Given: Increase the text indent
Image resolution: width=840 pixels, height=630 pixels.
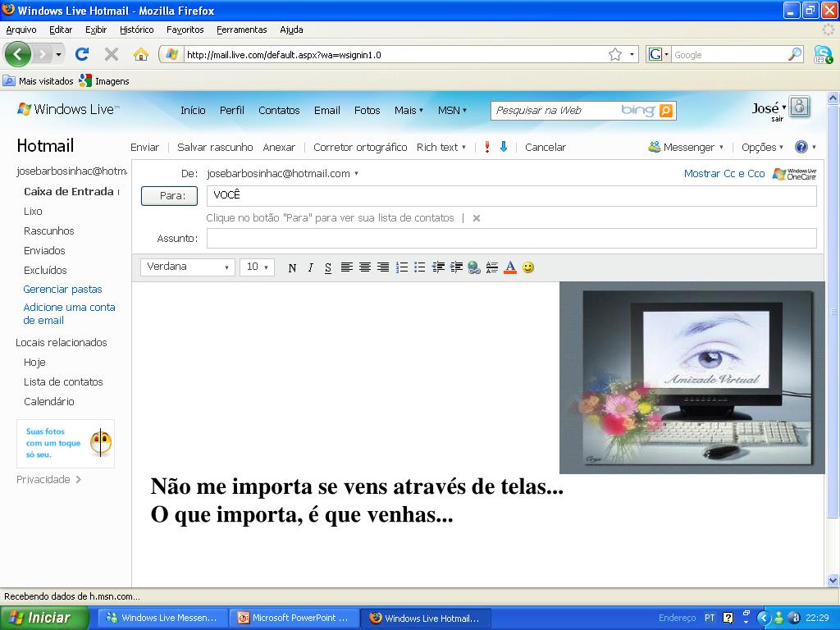Looking at the screenshot, I should 456,267.
